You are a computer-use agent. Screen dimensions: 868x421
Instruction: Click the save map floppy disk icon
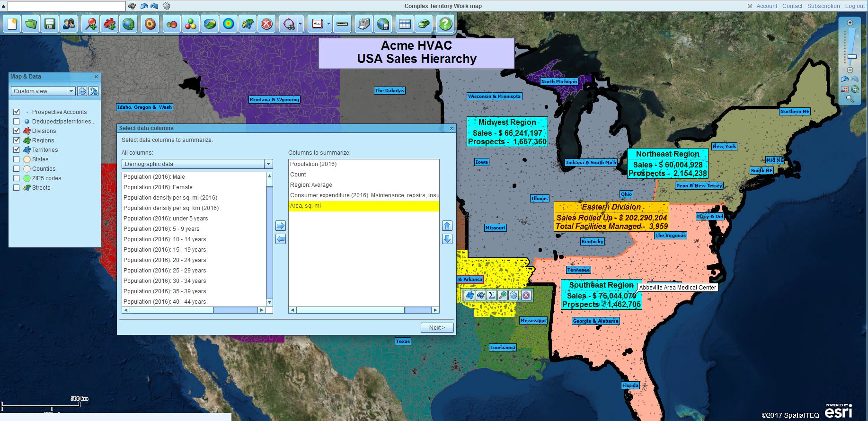50,24
